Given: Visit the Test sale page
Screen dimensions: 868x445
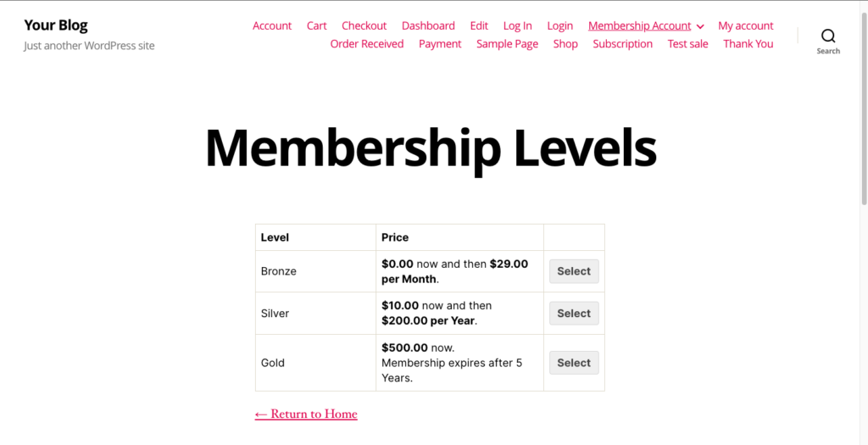Looking at the screenshot, I should tap(687, 44).
